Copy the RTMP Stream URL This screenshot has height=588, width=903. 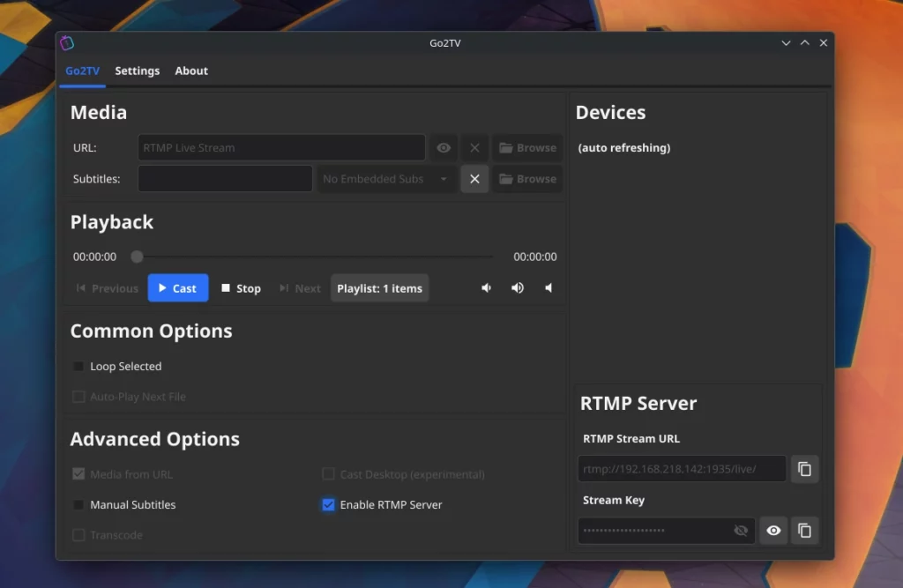pos(804,469)
